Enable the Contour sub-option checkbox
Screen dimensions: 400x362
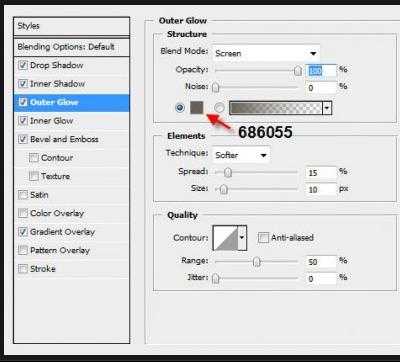[x=34, y=157]
